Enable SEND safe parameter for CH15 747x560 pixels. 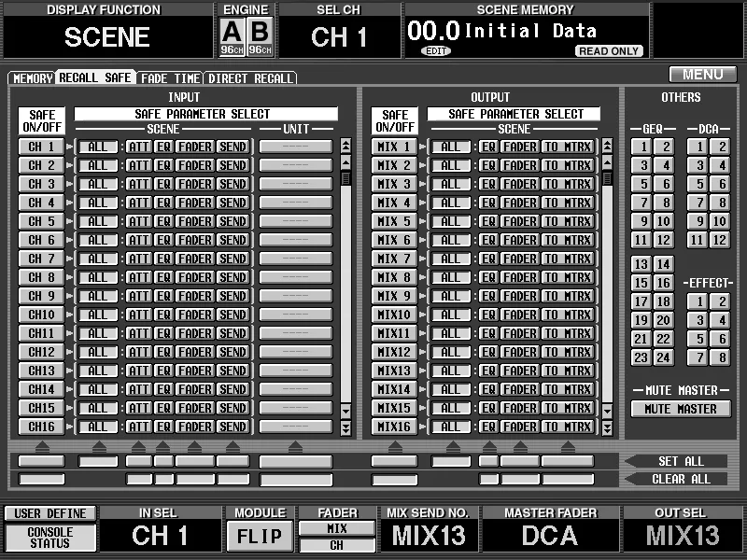[233, 408]
